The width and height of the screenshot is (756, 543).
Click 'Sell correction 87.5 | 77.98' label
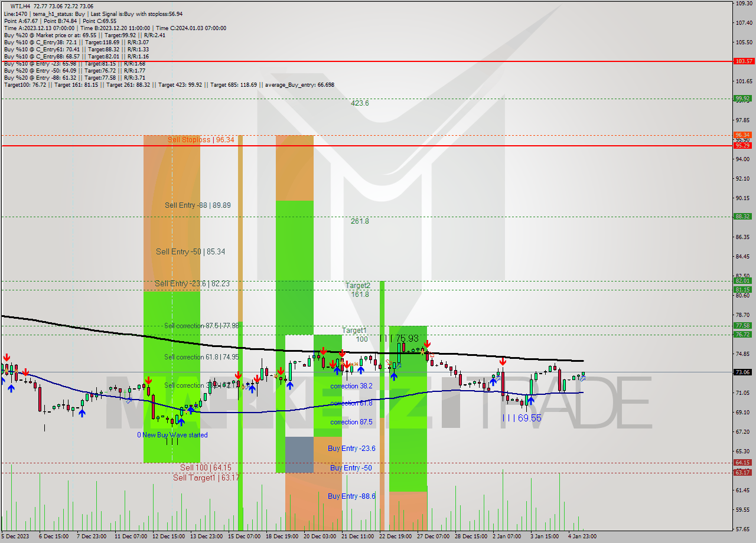201,326
